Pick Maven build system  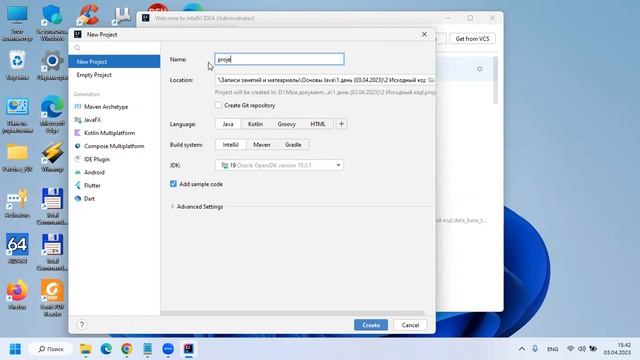[x=262, y=144]
